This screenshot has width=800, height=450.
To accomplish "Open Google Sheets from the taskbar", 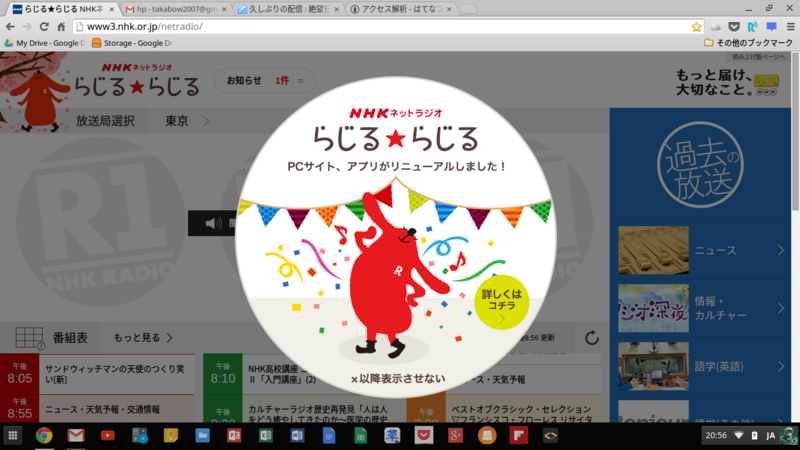I will point(361,436).
